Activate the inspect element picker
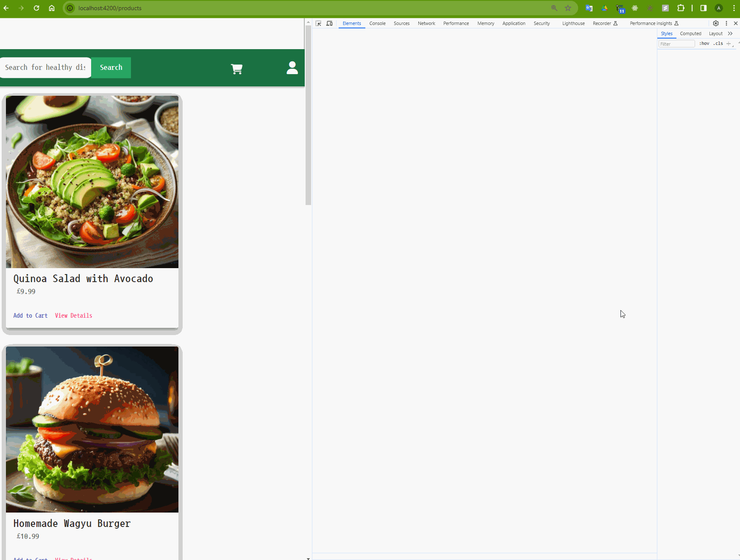Image resolution: width=740 pixels, height=560 pixels. [x=318, y=23]
